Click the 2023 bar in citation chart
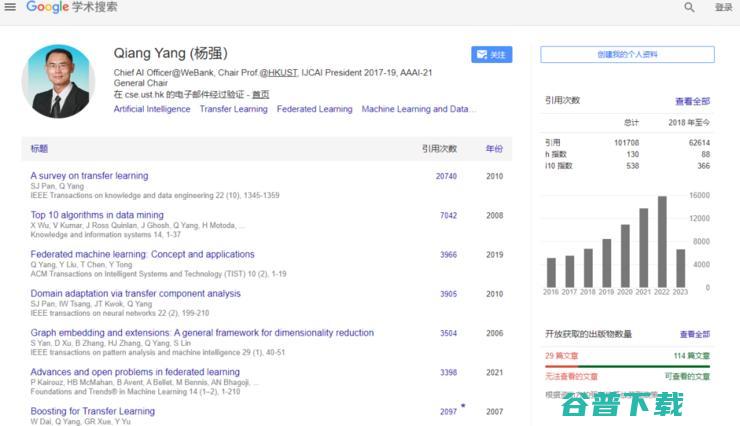This screenshot has width=740, height=426. click(680, 268)
